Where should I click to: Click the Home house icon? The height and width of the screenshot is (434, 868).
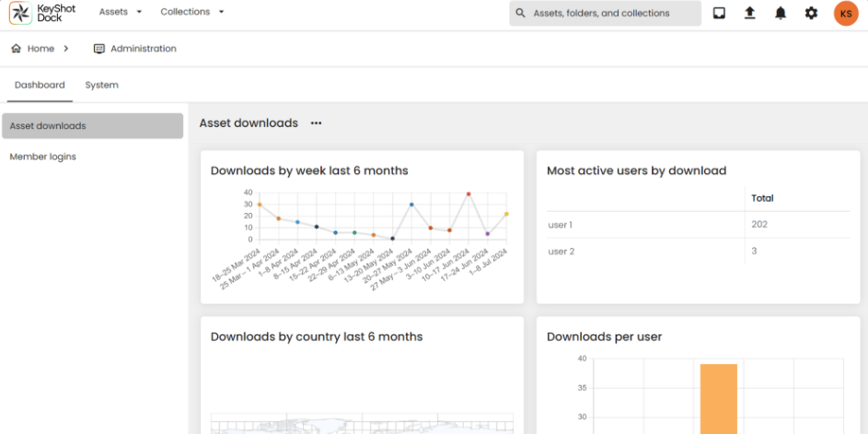[x=16, y=49]
